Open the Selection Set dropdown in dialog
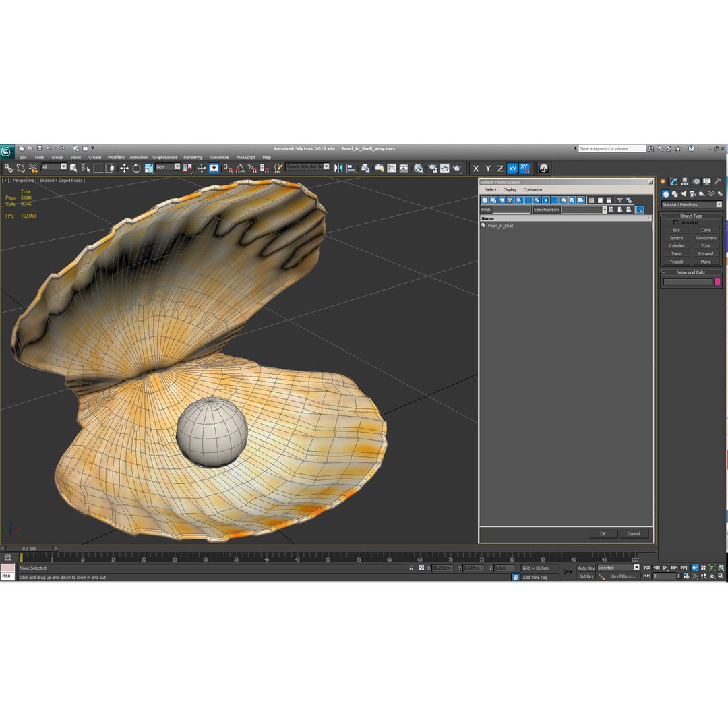This screenshot has width=728, height=728. pos(605,210)
